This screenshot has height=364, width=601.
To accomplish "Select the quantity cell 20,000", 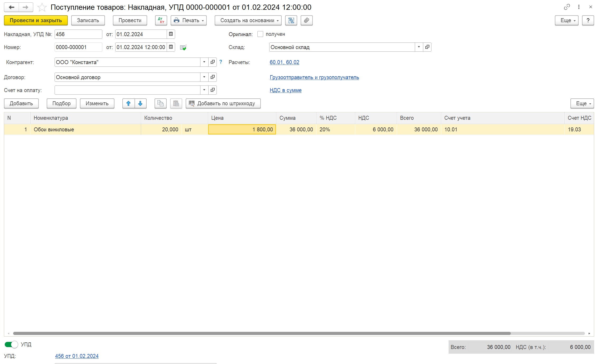I will [x=161, y=130].
